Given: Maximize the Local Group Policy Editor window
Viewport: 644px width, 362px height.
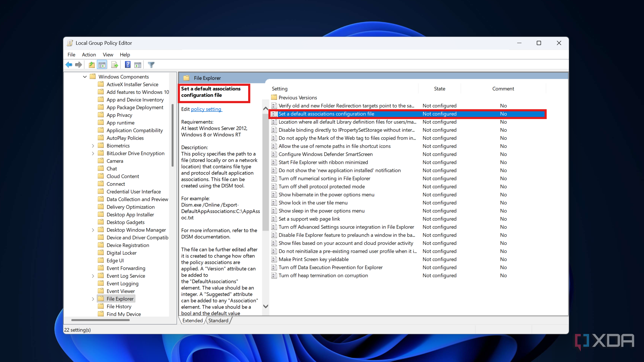Looking at the screenshot, I should click(x=539, y=43).
